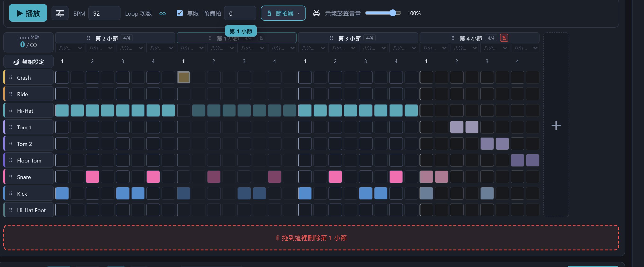Click the Floor Tom row drag handle
644x267 pixels.
coord(11,160)
